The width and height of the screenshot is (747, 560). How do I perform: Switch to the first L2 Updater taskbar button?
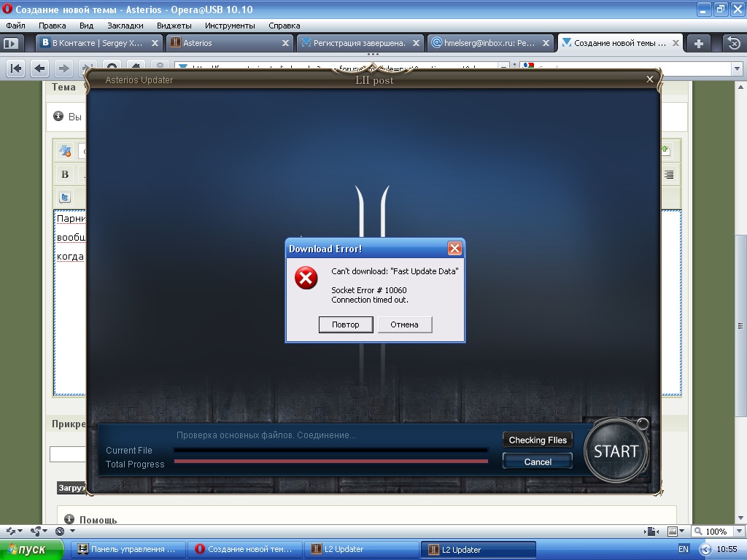coord(362,549)
